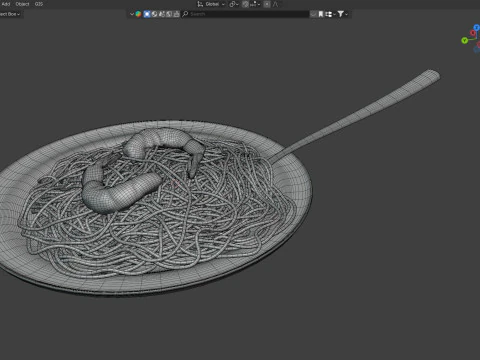Open the GIS menu
This screenshot has height=360, width=480.
(x=39, y=4)
